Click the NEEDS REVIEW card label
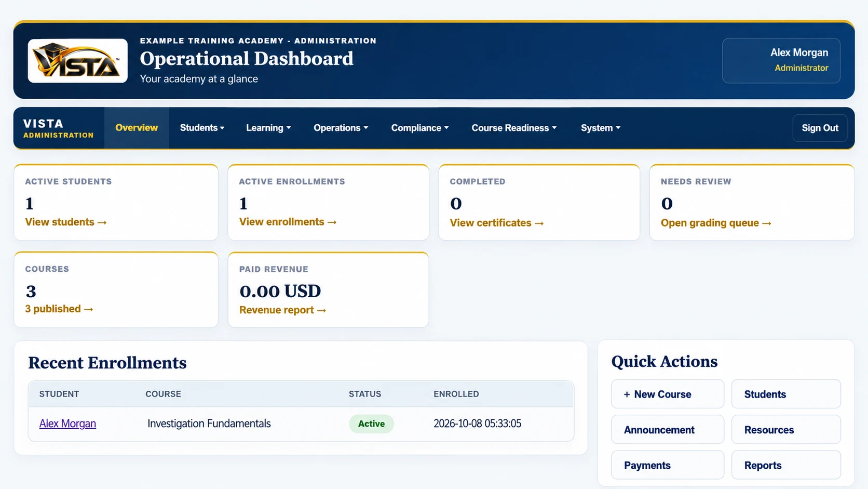 point(696,181)
